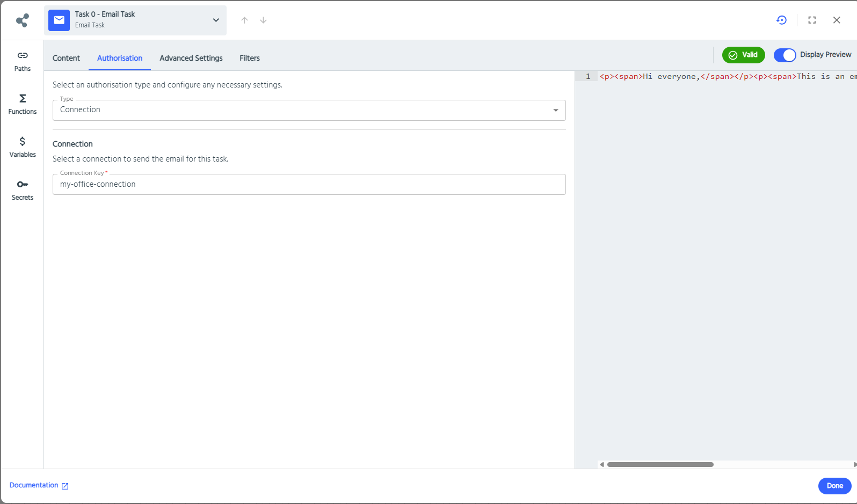Click the preview scrollbar left arrow
The height and width of the screenshot is (504, 857).
point(602,464)
